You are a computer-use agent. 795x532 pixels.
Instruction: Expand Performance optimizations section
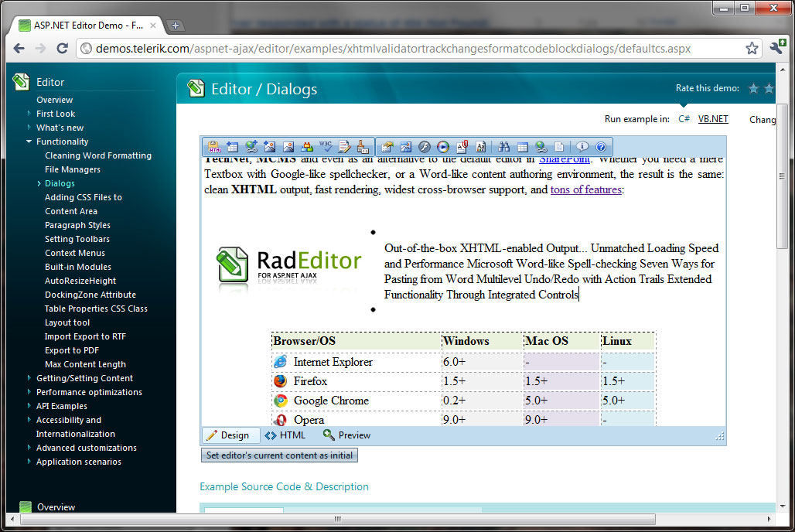point(29,392)
